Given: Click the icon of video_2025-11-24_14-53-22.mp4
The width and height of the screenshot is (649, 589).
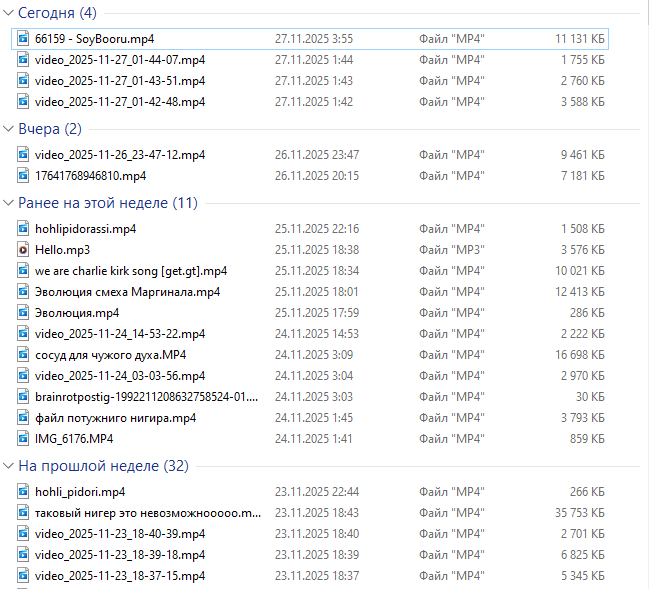Looking at the screenshot, I should (x=23, y=334).
